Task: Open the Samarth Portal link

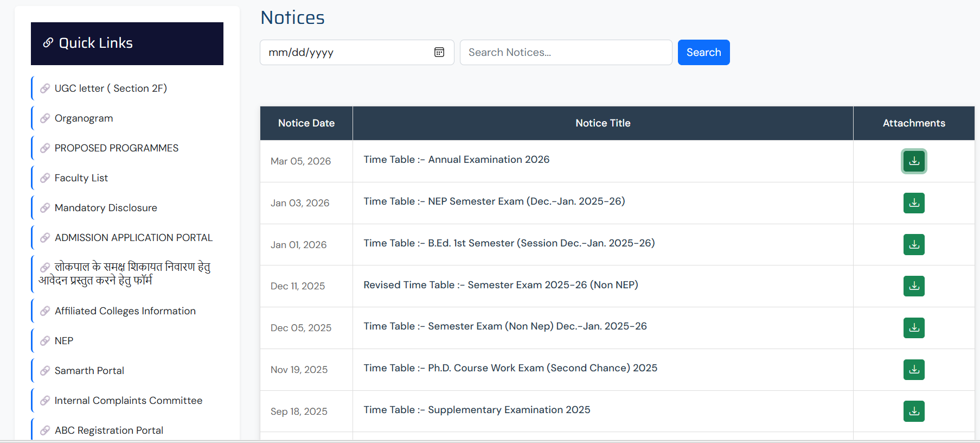Action: click(x=89, y=371)
